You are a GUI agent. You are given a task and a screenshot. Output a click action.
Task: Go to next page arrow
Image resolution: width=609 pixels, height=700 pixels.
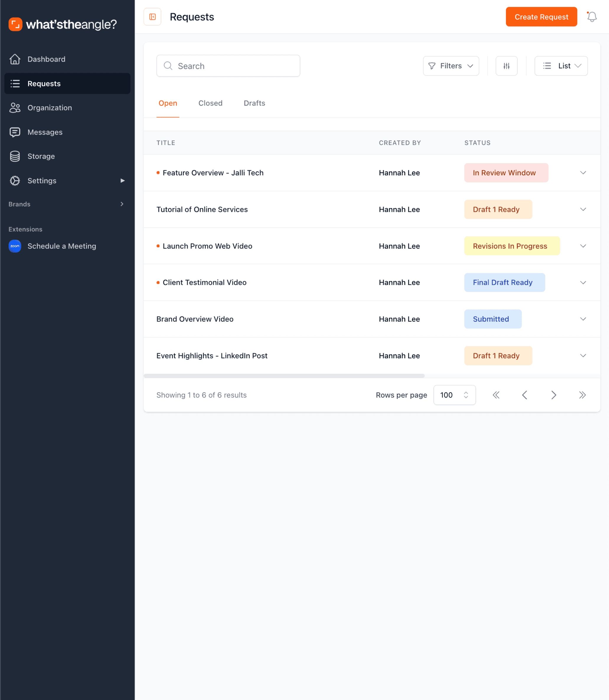[553, 395]
